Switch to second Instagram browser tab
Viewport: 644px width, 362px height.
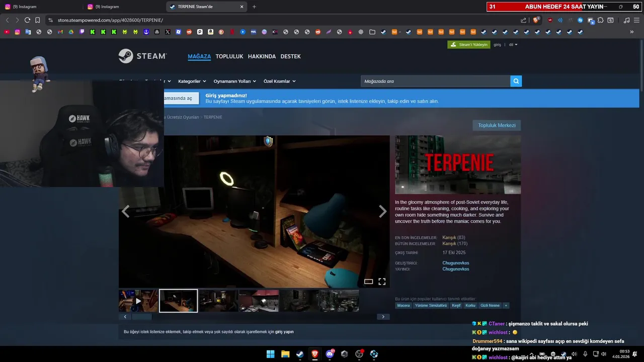click(x=124, y=7)
